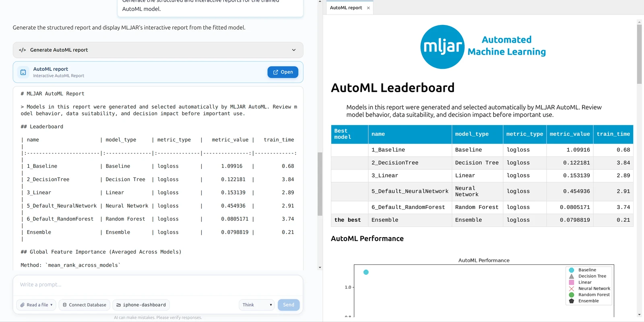Click the code icon beside Generate AutoML report
Image resolution: width=644 pixels, height=322 pixels.
point(23,50)
